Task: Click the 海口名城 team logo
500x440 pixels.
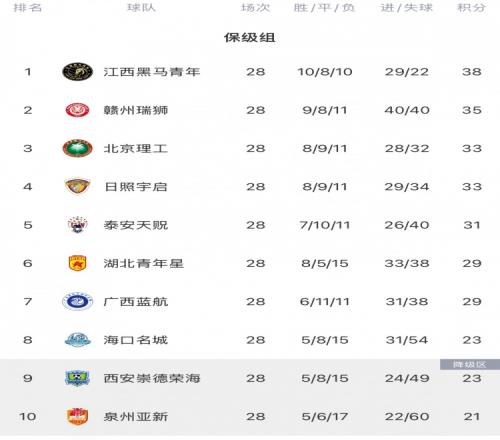Action: [x=77, y=340]
